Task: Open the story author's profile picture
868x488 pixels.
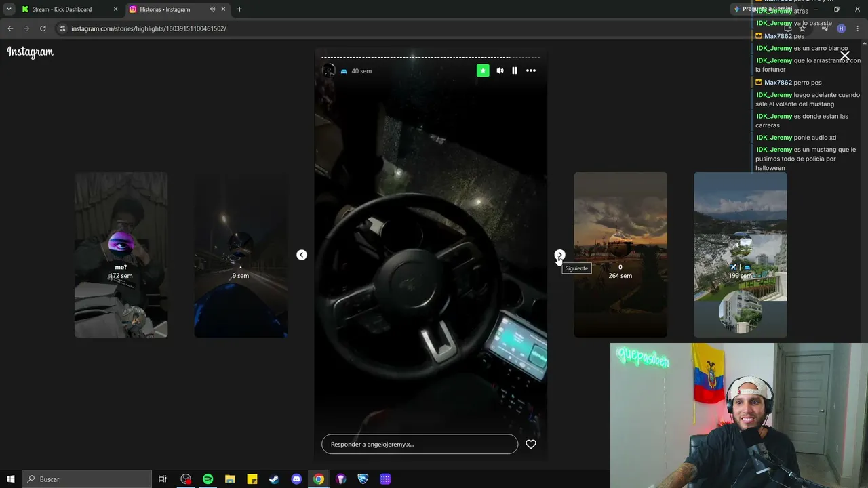Action: click(329, 70)
